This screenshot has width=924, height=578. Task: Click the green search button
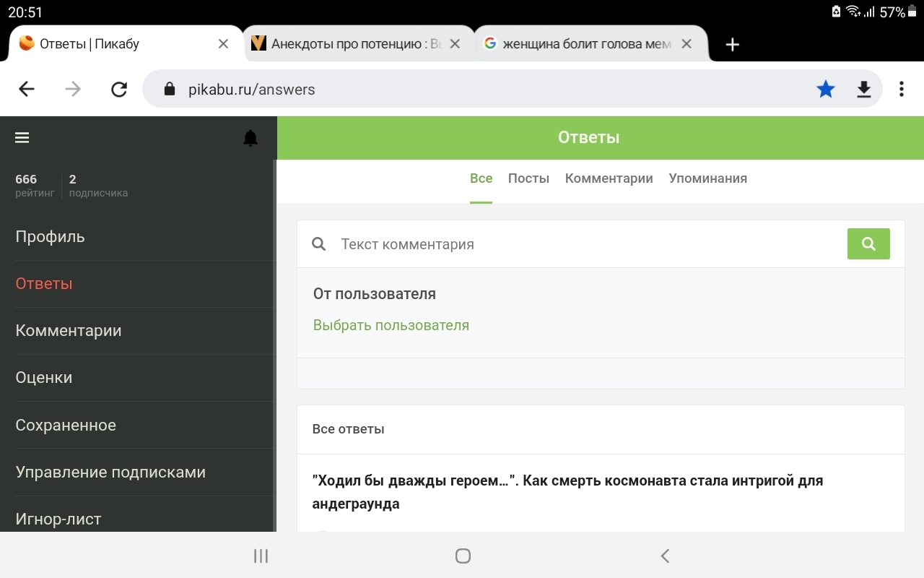click(x=868, y=244)
